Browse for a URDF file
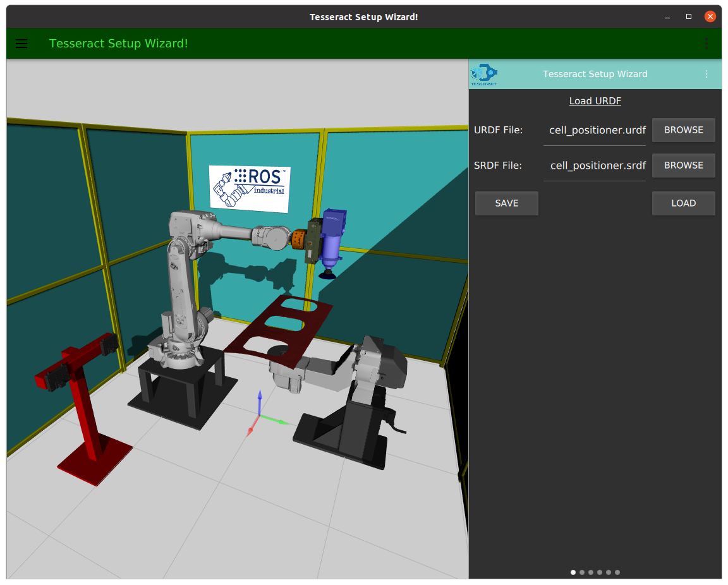Viewport: 728px width, 585px height. 683,130
